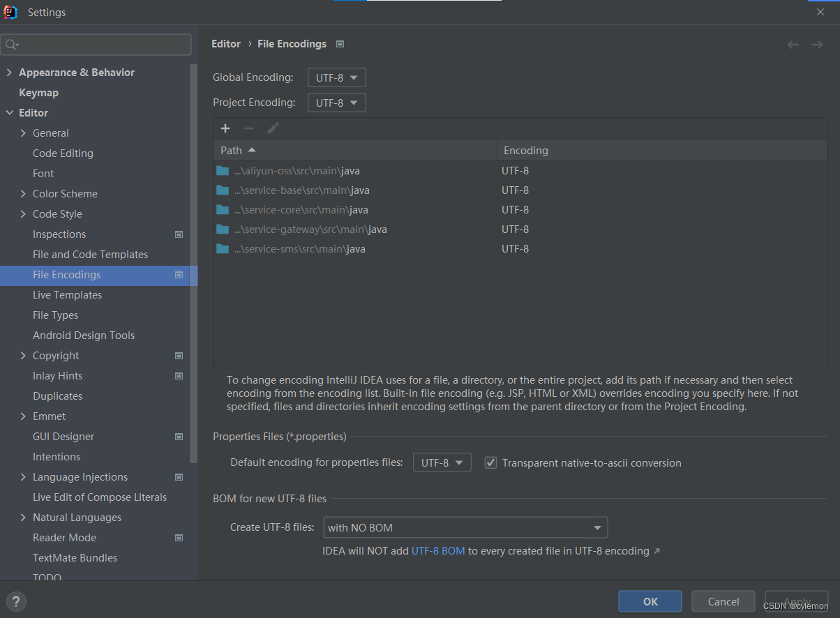Open Live Templates settings
Screen dimensions: 840x618
[x=67, y=295]
